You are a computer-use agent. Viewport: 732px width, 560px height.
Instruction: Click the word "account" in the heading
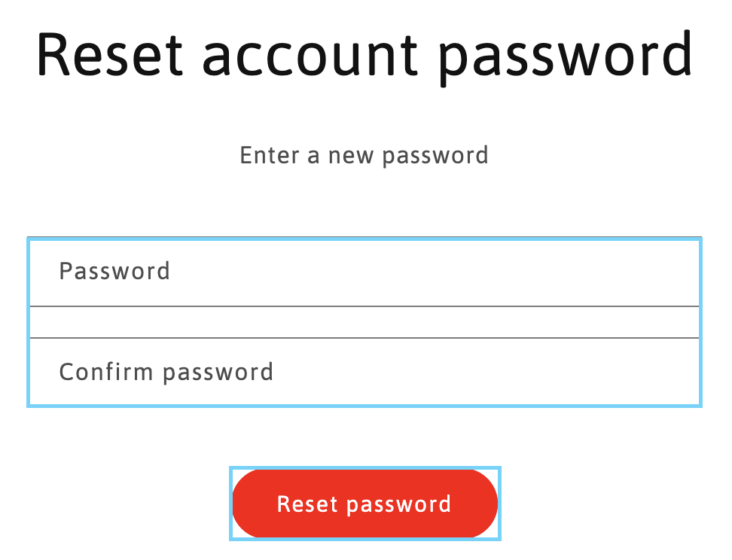click(x=310, y=54)
